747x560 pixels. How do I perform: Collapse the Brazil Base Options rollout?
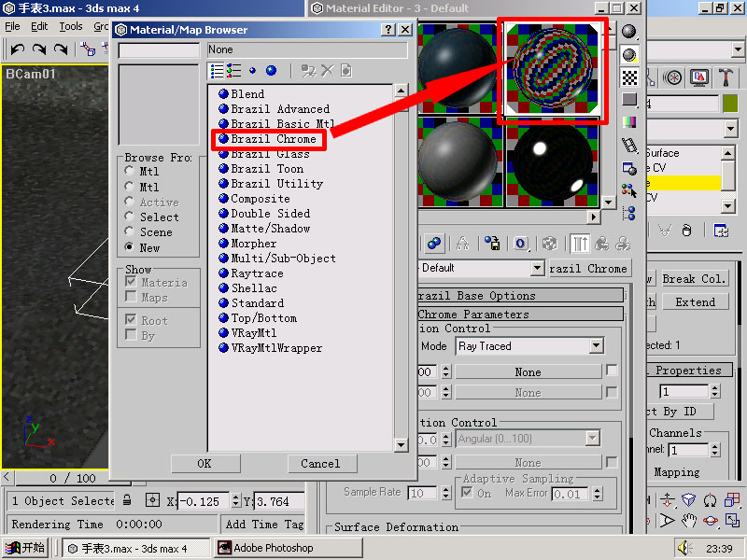[520, 296]
